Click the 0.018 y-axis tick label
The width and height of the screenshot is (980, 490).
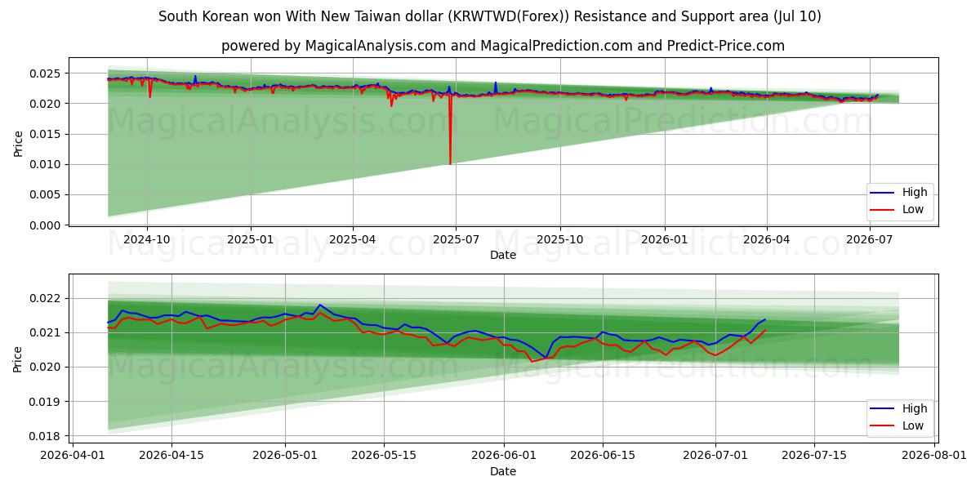click(x=46, y=436)
